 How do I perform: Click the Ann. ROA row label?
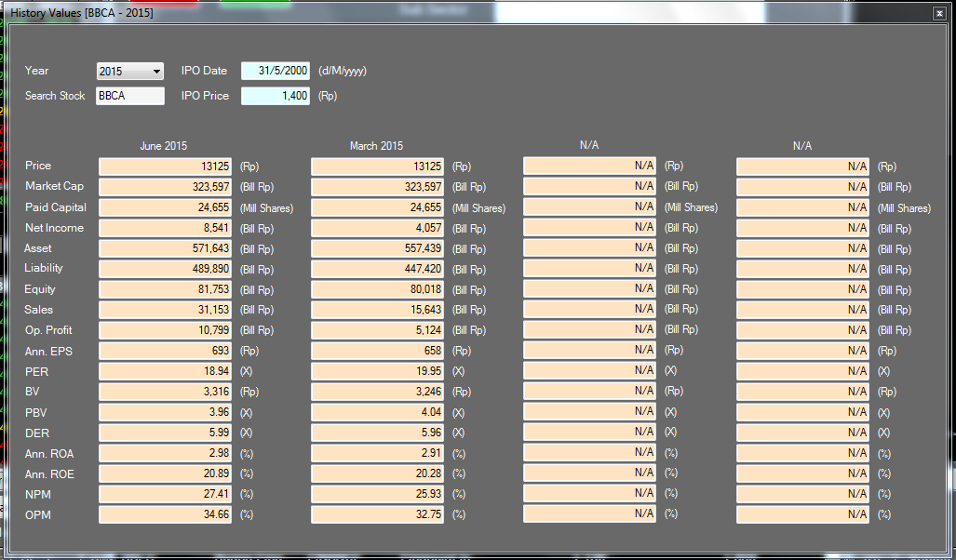point(48,454)
